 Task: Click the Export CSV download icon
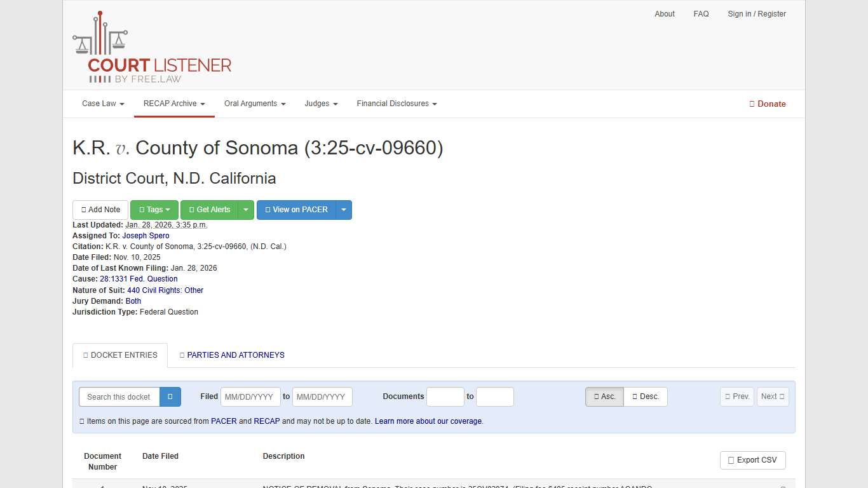point(732,460)
